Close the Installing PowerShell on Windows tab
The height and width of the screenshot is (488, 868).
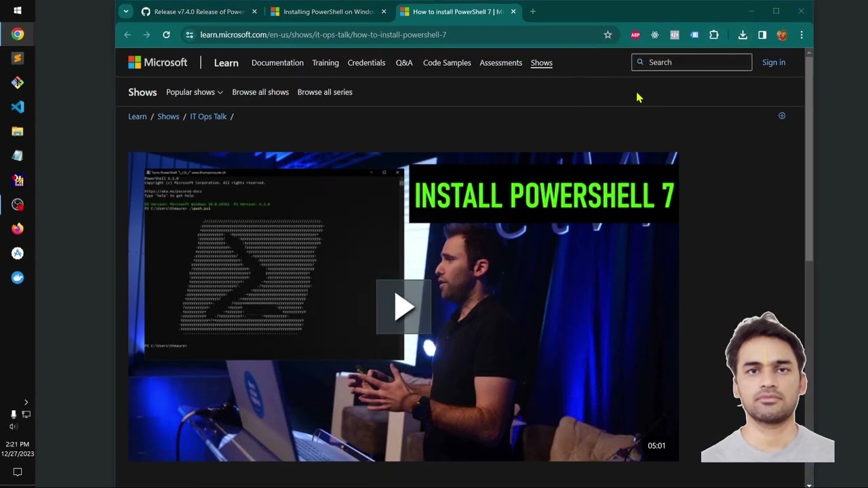coord(384,12)
